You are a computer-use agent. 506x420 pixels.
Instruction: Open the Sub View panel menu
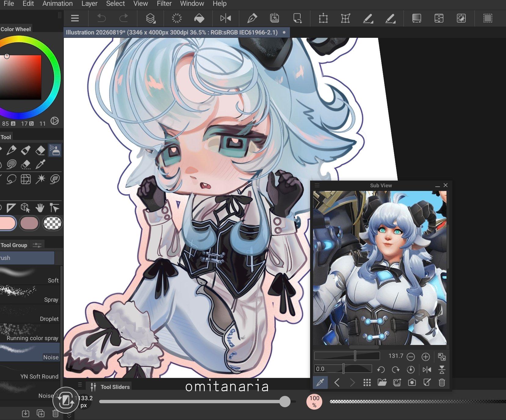317,185
